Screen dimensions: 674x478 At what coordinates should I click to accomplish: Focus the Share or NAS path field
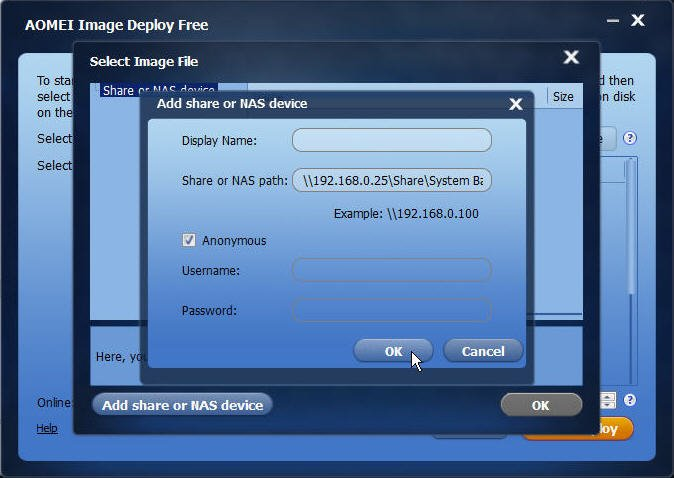tap(392, 180)
